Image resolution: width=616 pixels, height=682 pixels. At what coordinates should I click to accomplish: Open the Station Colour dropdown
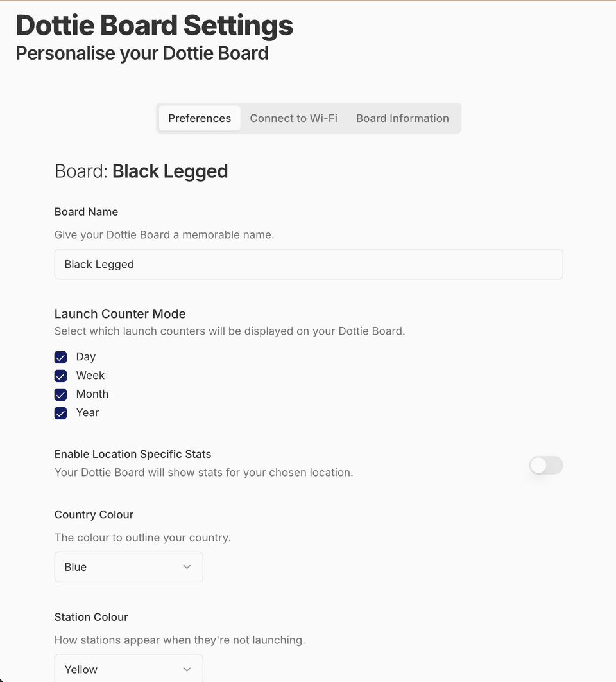(x=128, y=669)
